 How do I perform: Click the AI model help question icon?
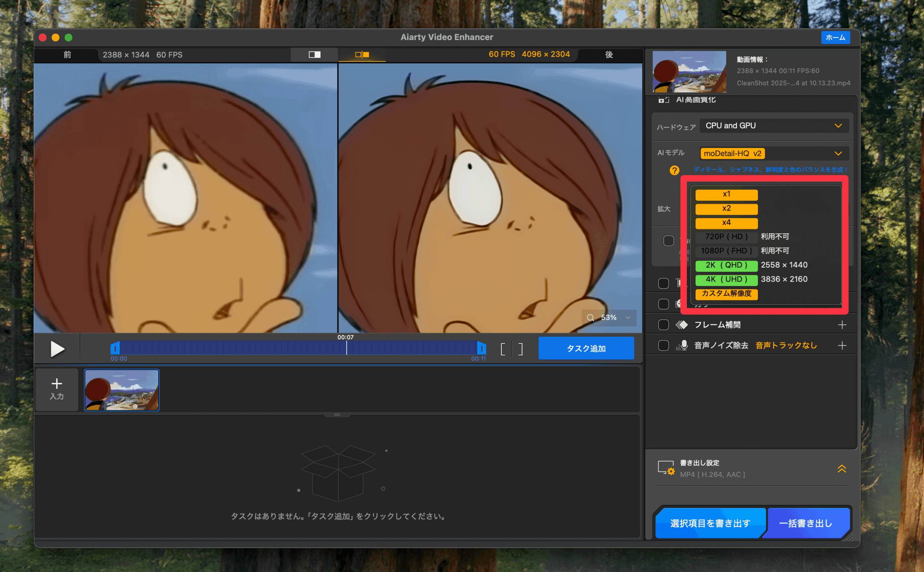click(x=674, y=170)
